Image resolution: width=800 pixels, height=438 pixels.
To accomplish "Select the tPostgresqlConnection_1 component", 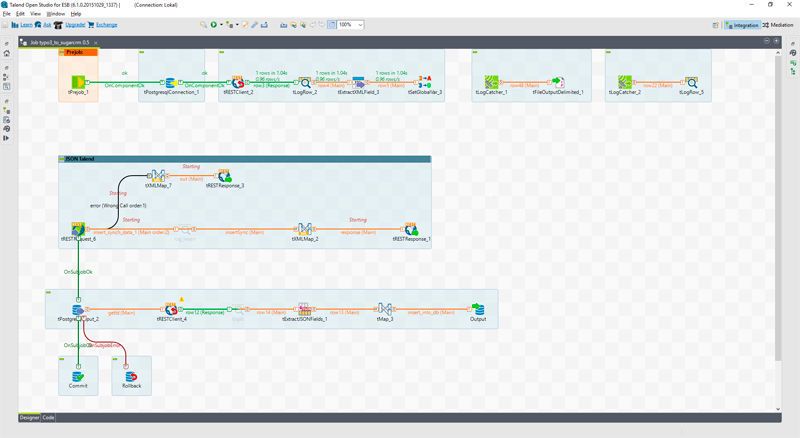I will [x=170, y=82].
